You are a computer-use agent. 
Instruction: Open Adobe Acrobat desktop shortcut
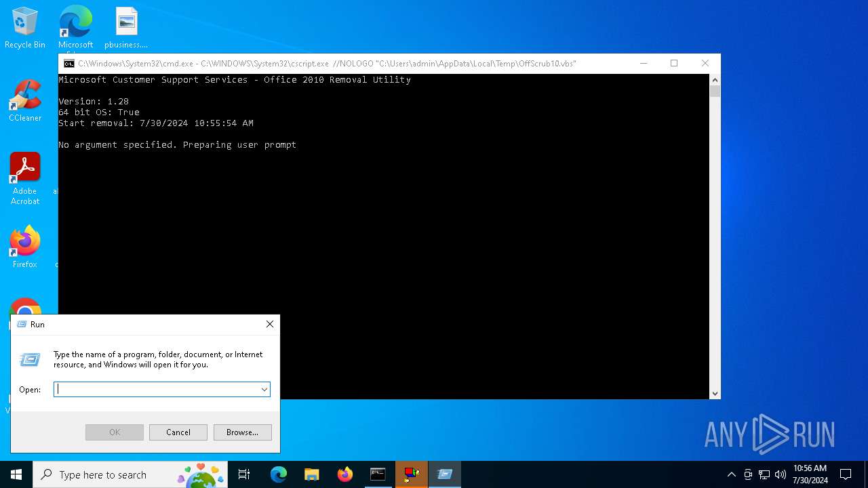25,179
